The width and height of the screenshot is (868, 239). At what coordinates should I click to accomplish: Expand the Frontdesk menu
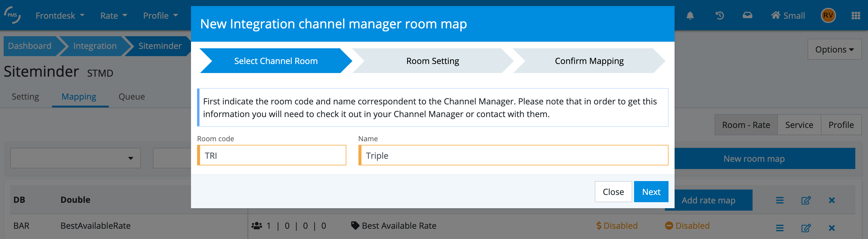tap(60, 15)
